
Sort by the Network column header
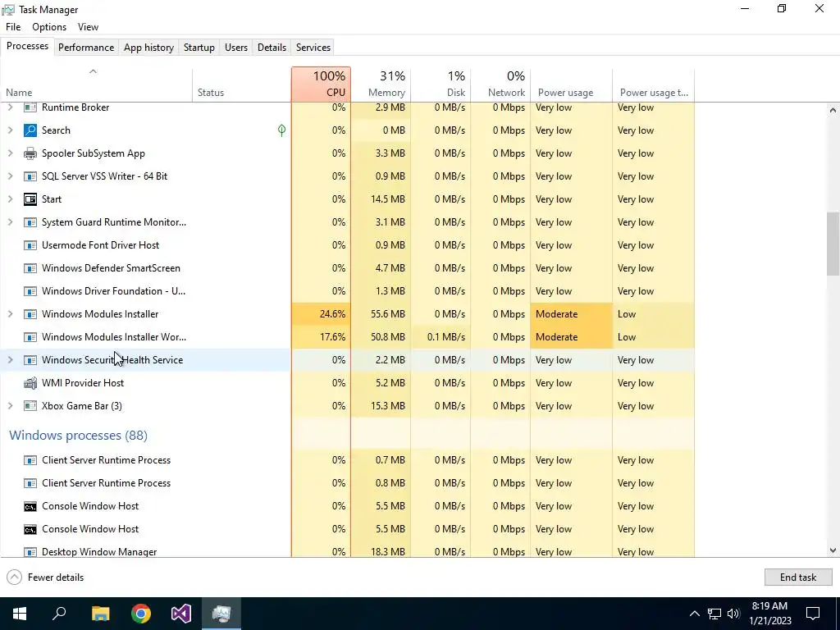pyautogui.click(x=500, y=84)
